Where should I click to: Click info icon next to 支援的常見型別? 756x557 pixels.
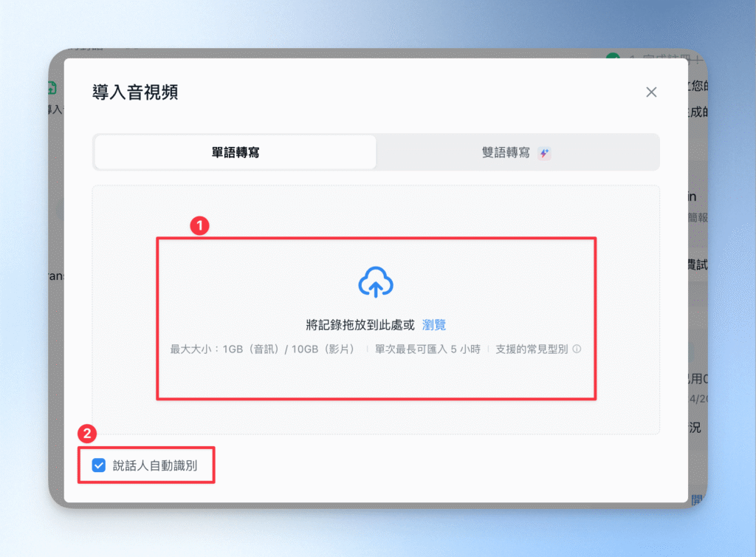pyautogui.click(x=577, y=349)
